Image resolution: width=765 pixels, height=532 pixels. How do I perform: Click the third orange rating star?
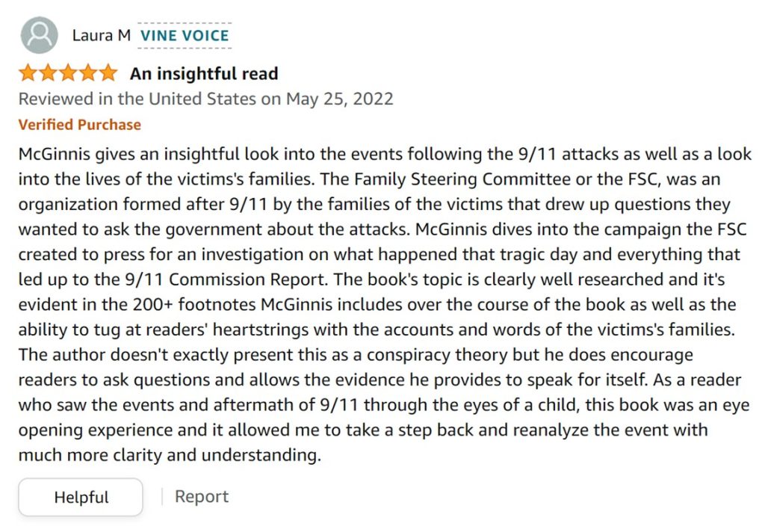coord(68,73)
